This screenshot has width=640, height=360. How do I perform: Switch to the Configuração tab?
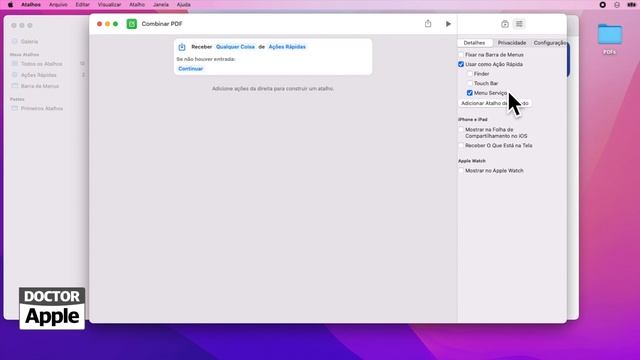(x=549, y=43)
